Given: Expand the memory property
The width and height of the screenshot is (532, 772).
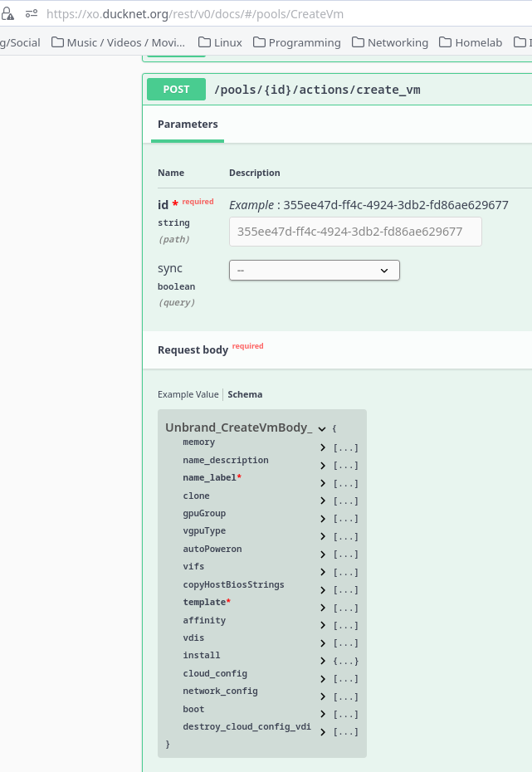Looking at the screenshot, I should [x=323, y=447].
